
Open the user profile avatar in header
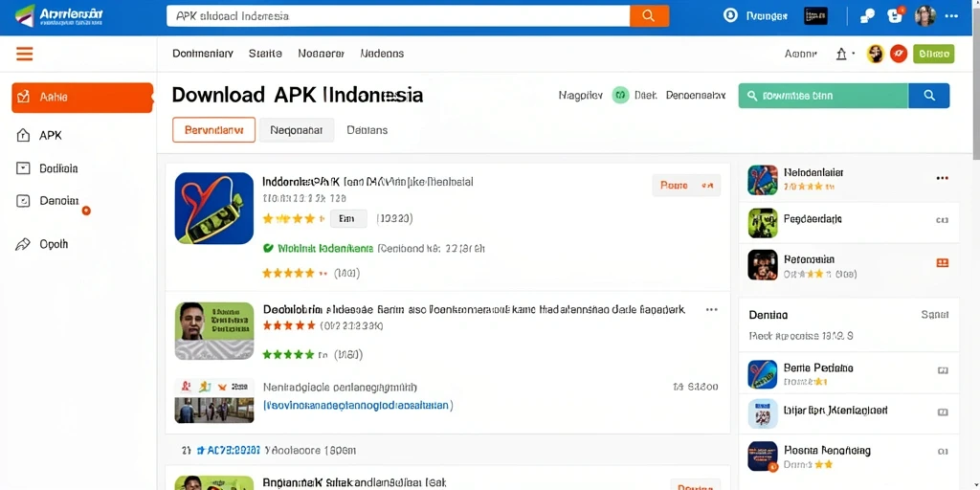925,16
